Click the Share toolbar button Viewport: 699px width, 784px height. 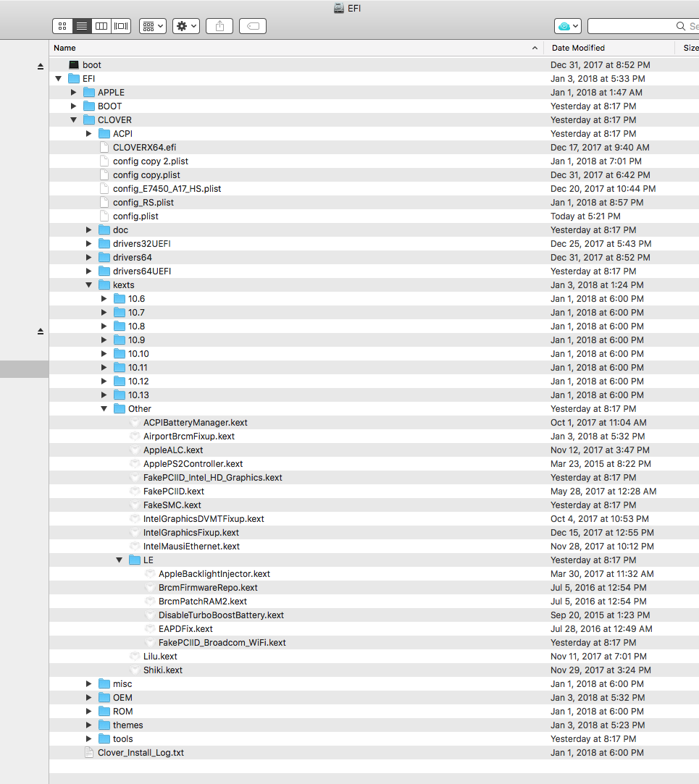coord(219,26)
